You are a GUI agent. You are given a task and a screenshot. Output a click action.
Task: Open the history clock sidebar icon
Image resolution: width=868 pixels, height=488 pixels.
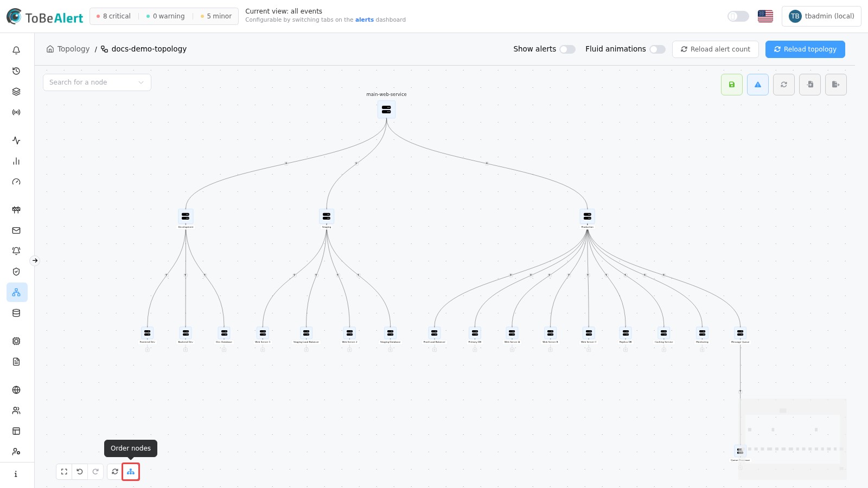coord(16,71)
